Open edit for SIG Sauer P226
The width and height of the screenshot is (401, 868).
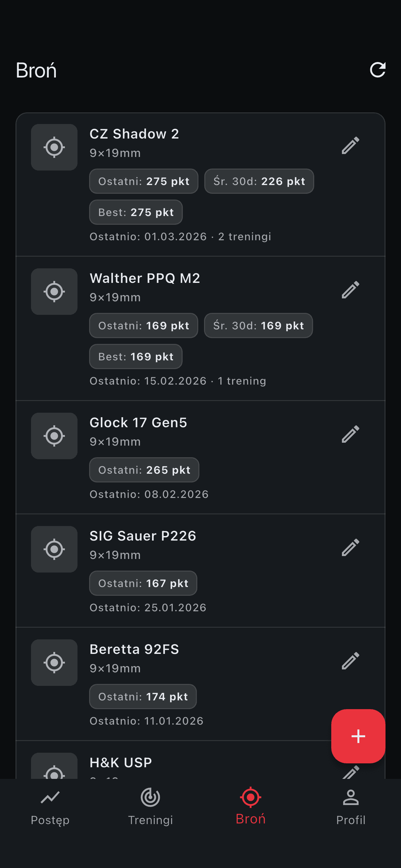pos(350,547)
